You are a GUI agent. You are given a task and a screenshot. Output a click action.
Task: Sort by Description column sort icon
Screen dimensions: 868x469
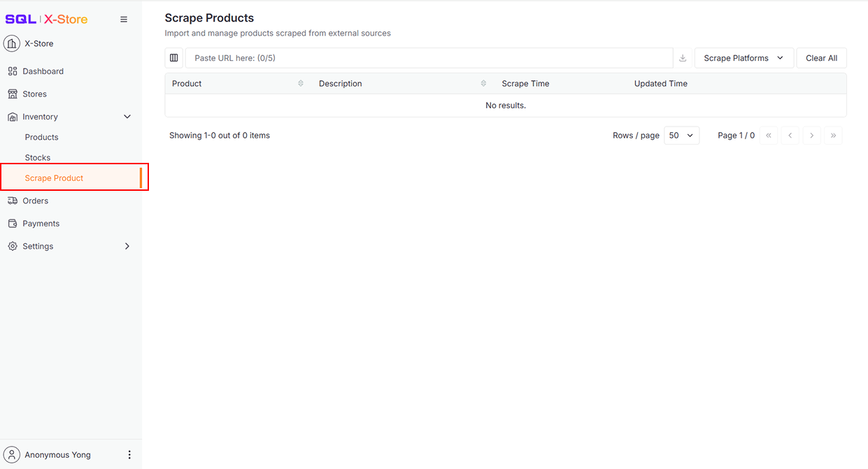pyautogui.click(x=483, y=84)
